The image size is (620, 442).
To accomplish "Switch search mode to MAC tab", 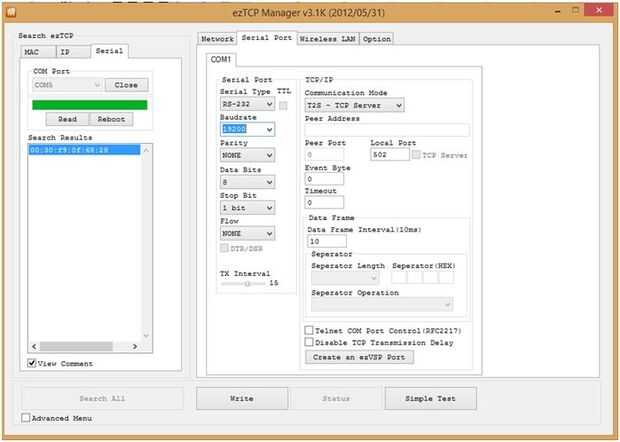I will click(38, 52).
